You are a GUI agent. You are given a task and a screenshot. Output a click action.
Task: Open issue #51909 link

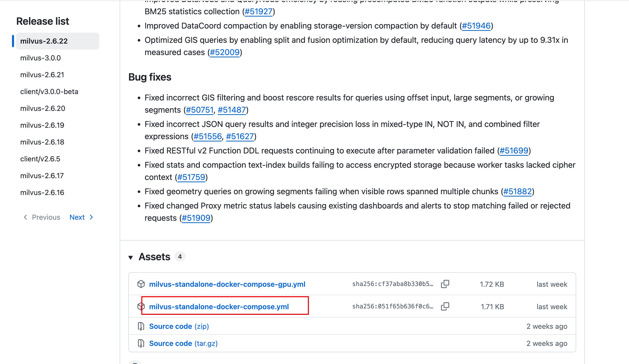point(196,218)
